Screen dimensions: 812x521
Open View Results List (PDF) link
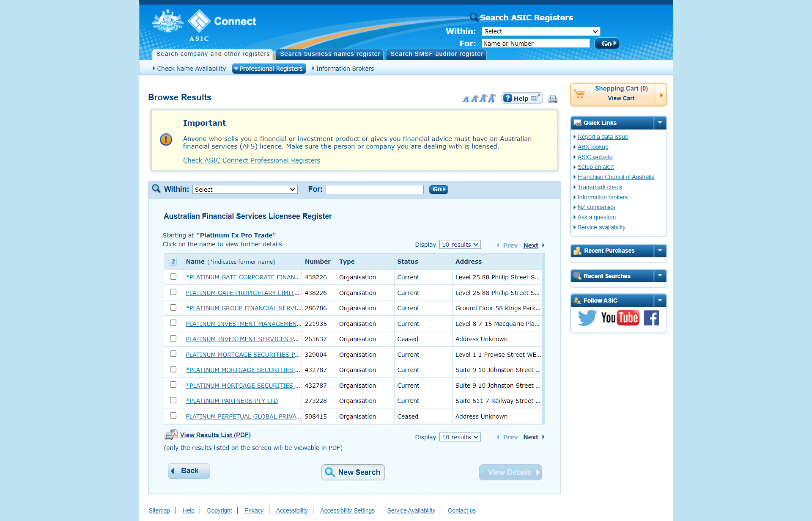click(x=215, y=435)
